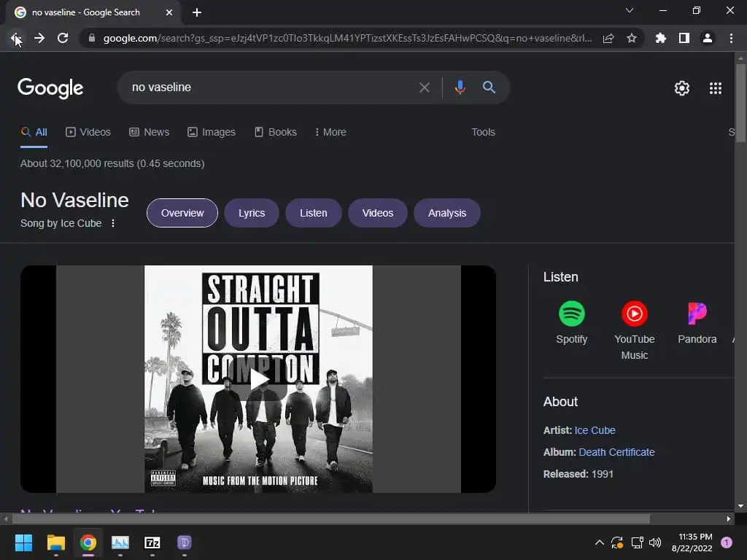
Task: Click the Google logo
Action: (50, 88)
